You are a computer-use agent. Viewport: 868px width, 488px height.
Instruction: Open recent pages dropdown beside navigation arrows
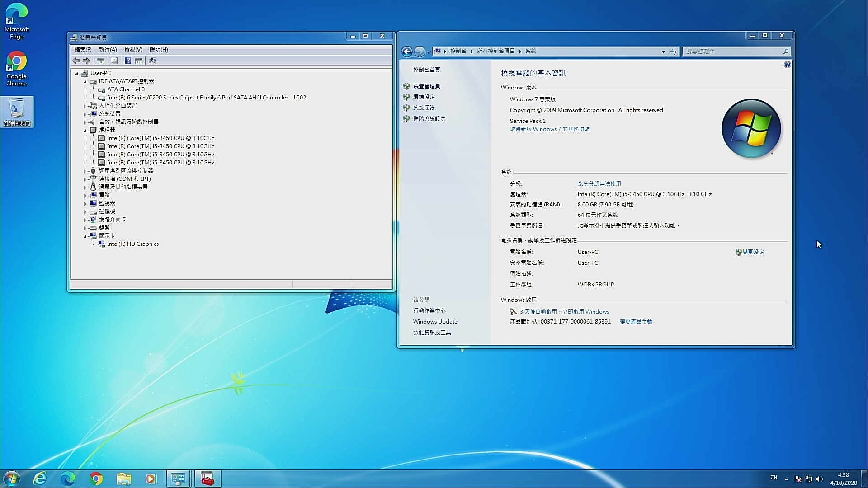pos(429,52)
